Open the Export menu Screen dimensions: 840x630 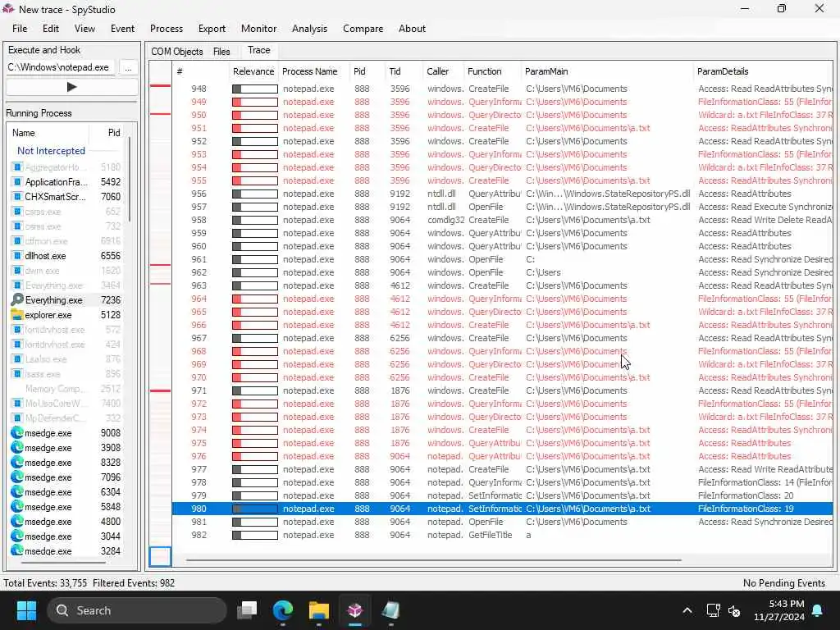tap(212, 29)
